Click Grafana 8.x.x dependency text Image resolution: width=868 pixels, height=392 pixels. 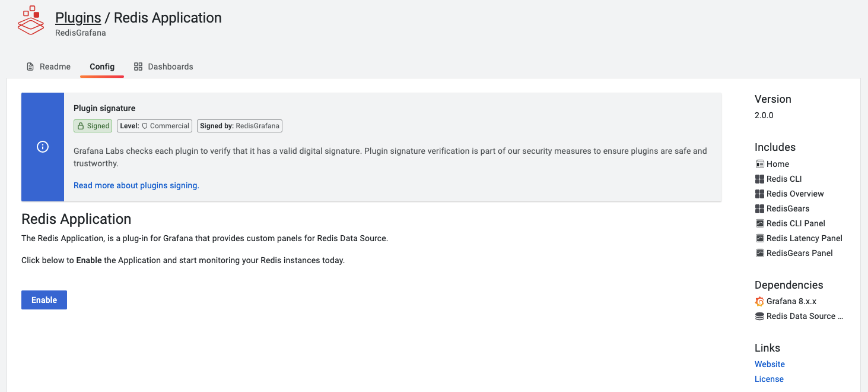coord(791,301)
